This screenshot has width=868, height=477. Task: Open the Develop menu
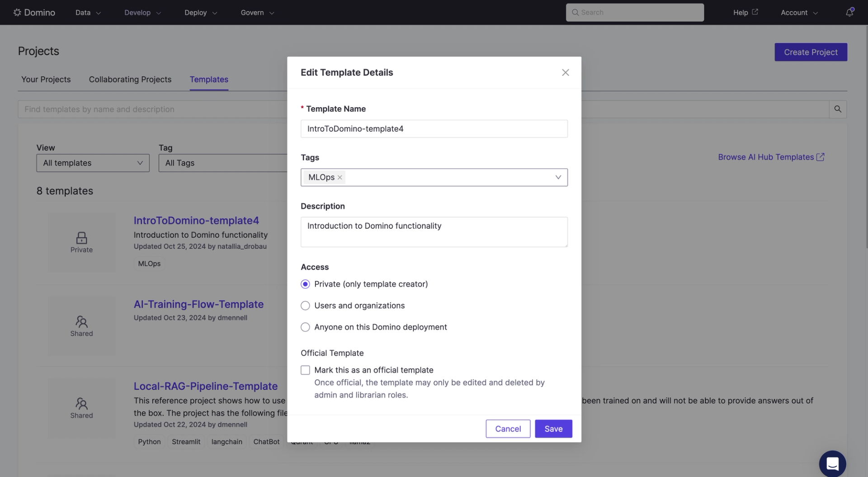tap(143, 13)
